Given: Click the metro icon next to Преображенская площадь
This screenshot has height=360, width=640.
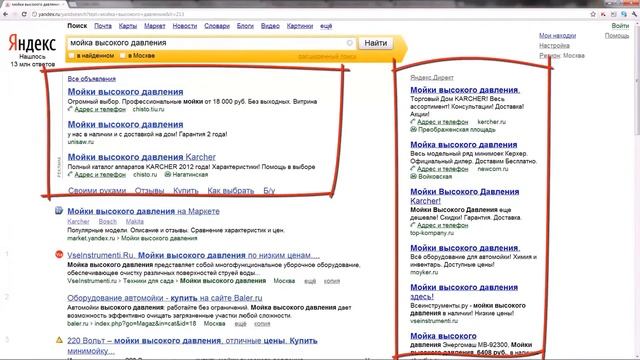Looking at the screenshot, I should point(413,129).
